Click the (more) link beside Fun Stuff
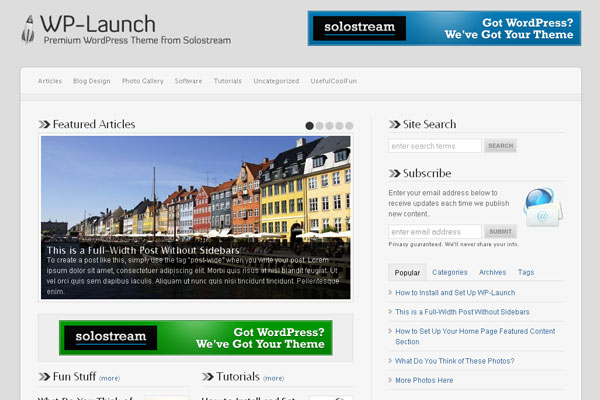This screenshot has height=400, width=600. click(x=109, y=378)
